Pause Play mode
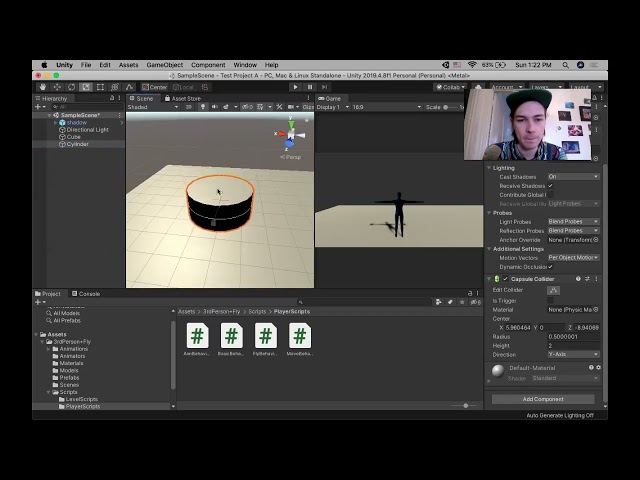Viewport: 640px width, 480px height. click(310, 87)
